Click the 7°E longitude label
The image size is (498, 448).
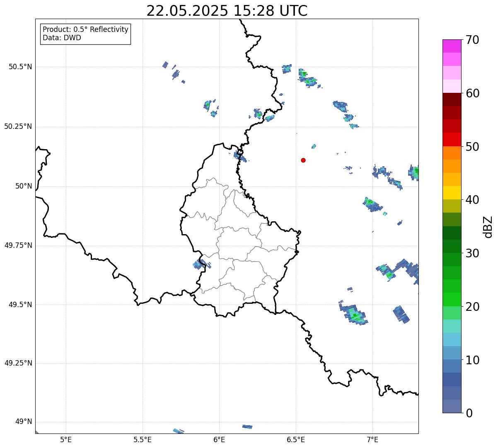[372, 440]
